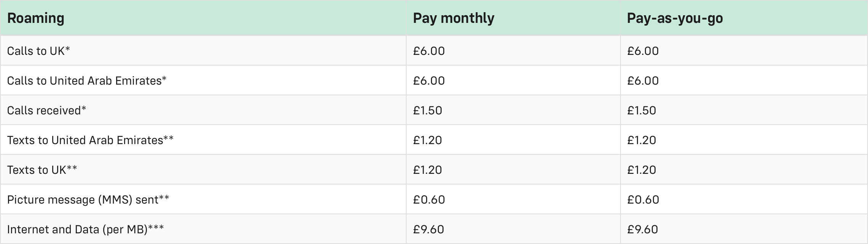Click Internet and Data (per MB) label
The height and width of the screenshot is (244, 868).
(x=85, y=230)
